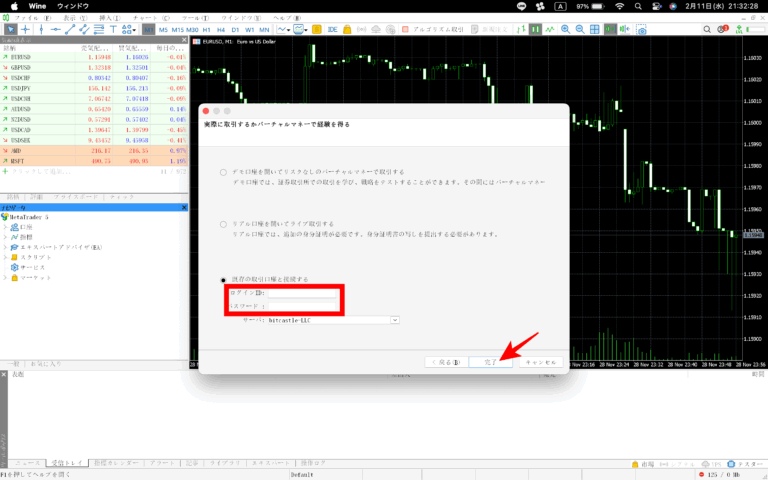Open the 表示 menu
Image resolution: width=768 pixels, height=480 pixels.
click(75, 18)
